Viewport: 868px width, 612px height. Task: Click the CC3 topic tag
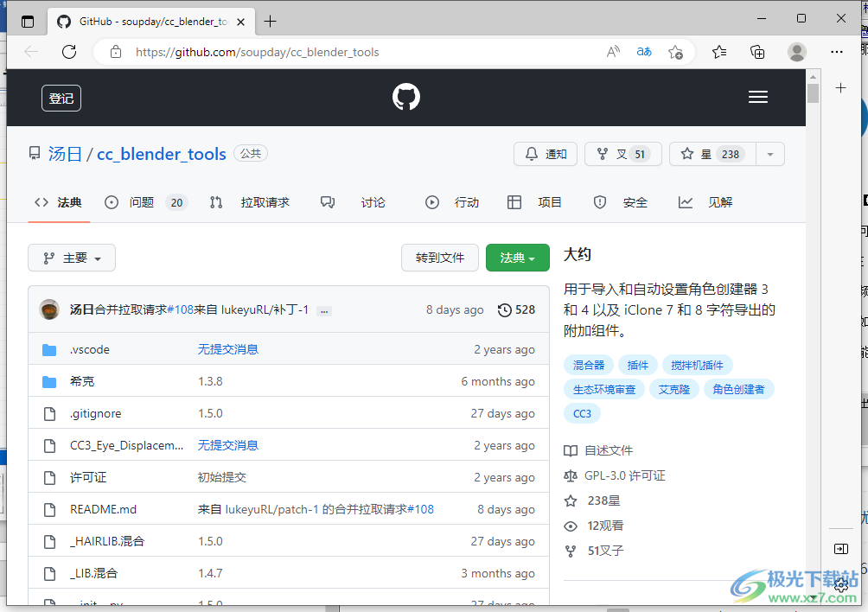coord(582,414)
